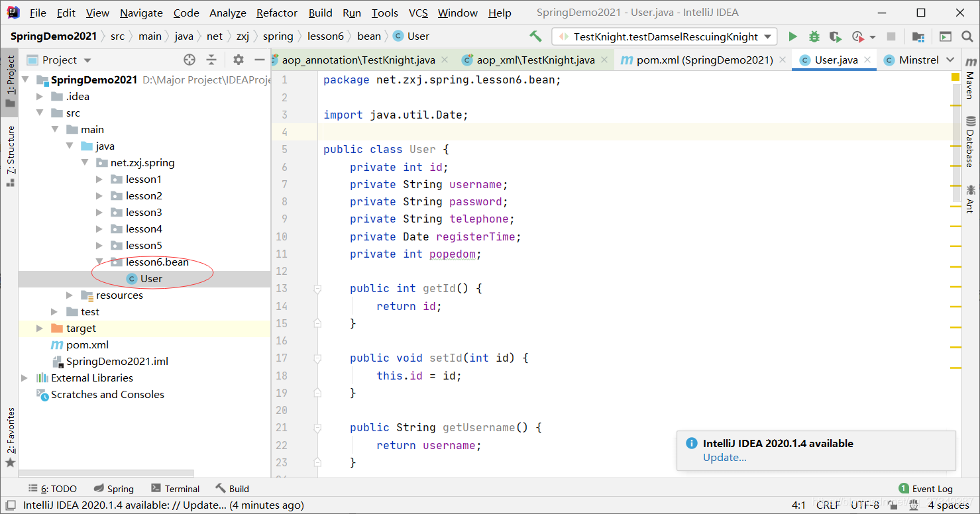Expand the .idea folder
The height and width of the screenshot is (514, 980).
click(40, 96)
